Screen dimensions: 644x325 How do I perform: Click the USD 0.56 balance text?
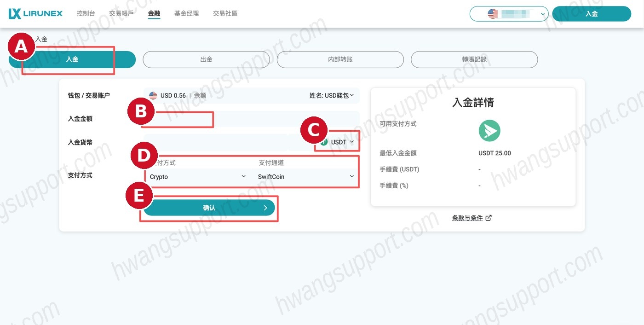173,96
